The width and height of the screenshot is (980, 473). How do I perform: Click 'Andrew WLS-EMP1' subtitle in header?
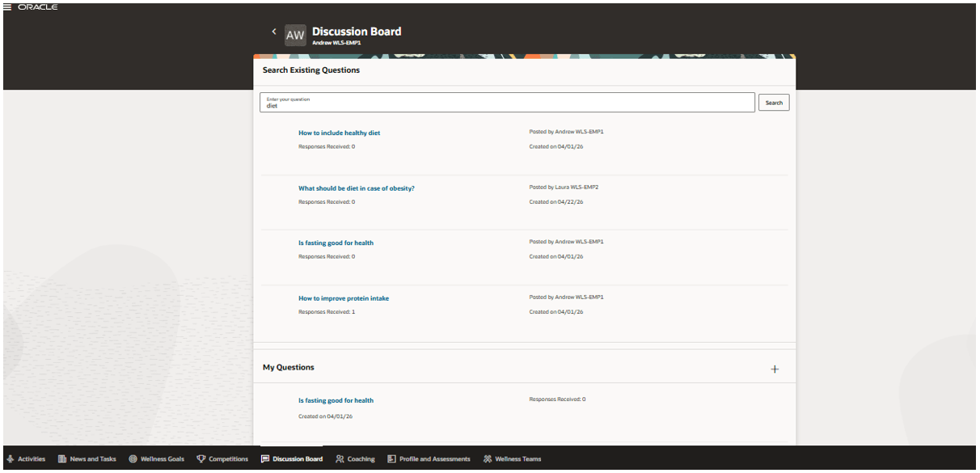(336, 43)
